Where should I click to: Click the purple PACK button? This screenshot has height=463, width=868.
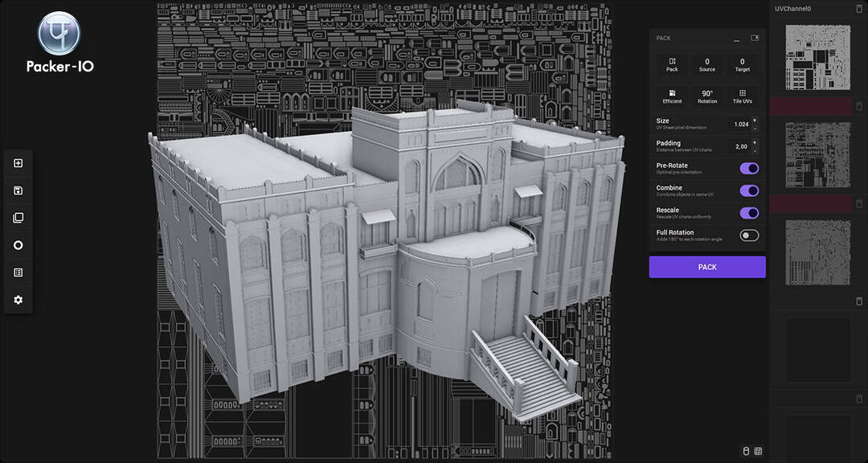tap(707, 267)
